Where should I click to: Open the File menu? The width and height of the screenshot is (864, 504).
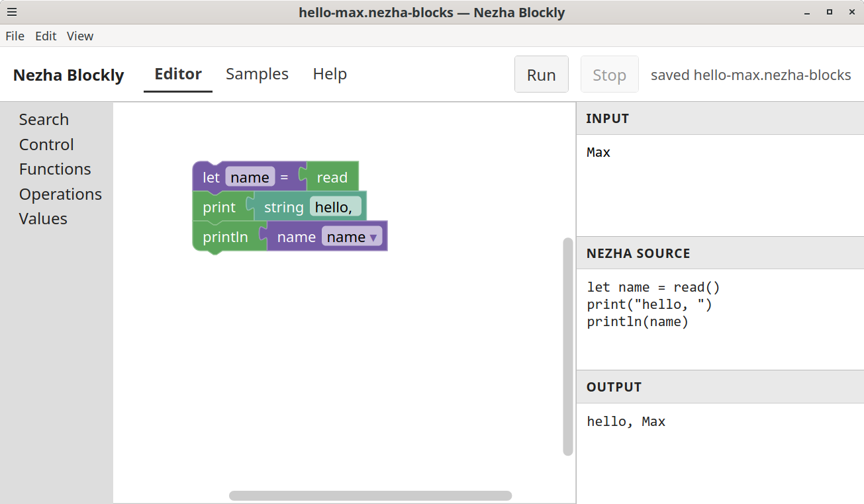(15, 36)
